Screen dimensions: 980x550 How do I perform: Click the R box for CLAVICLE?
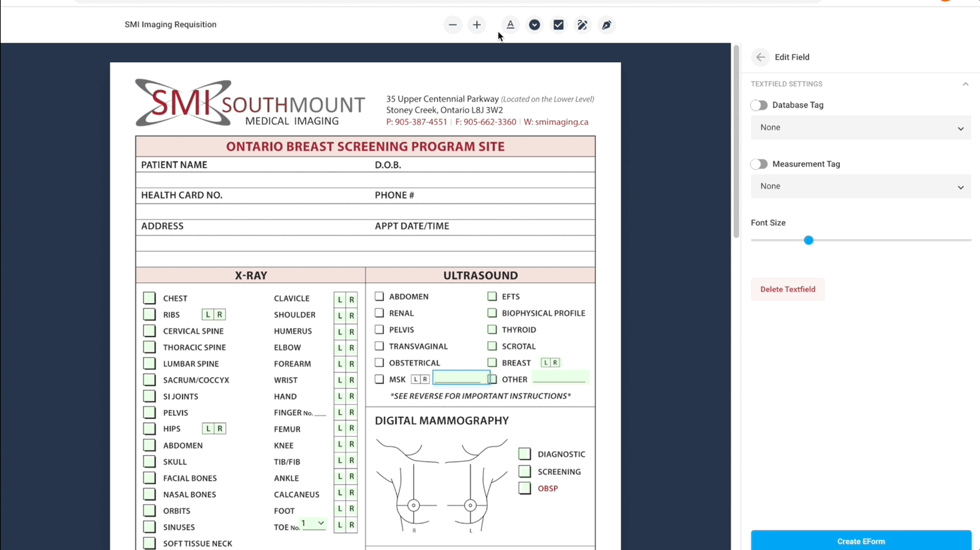click(352, 299)
